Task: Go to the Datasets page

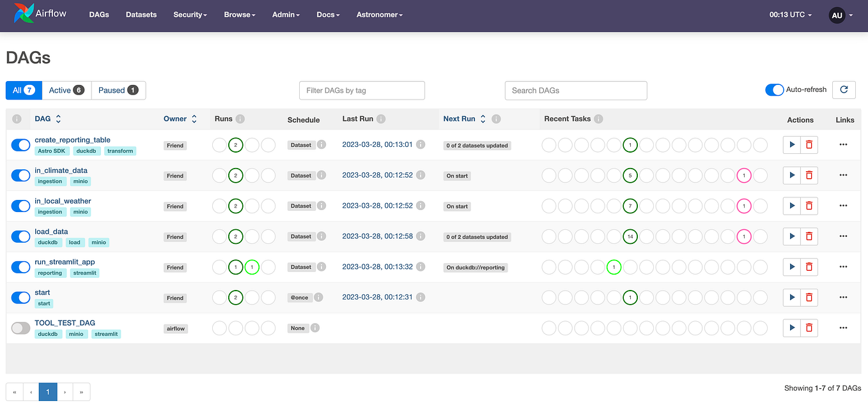Action: pyautogui.click(x=141, y=15)
